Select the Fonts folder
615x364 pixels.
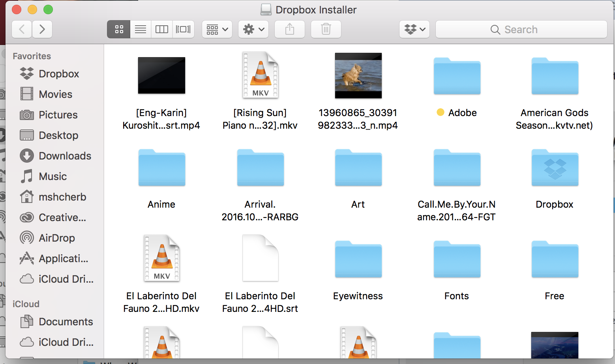coord(457,259)
